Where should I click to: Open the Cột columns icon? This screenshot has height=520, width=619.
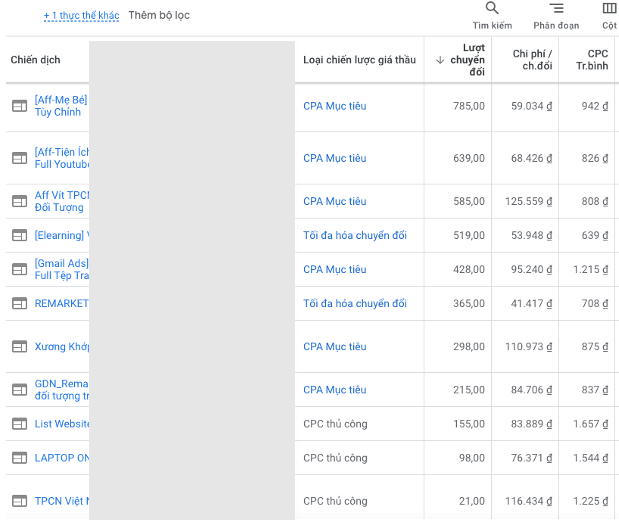610,8
